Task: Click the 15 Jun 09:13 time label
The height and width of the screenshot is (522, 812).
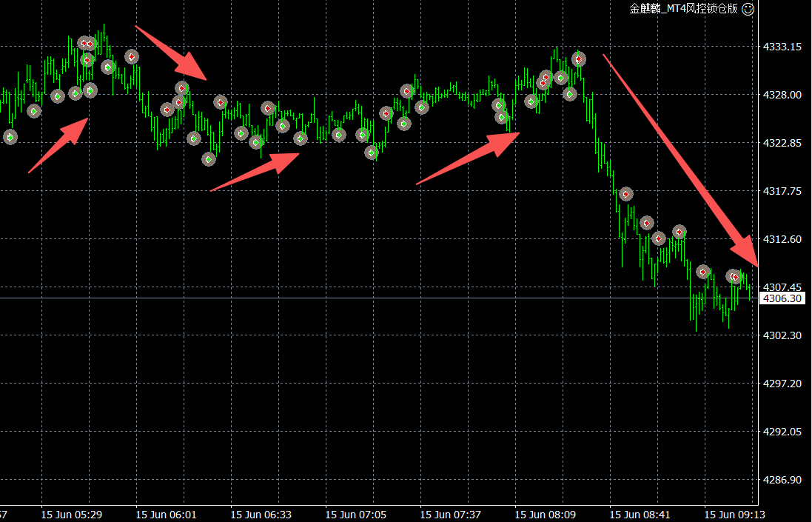Action: 735,515
